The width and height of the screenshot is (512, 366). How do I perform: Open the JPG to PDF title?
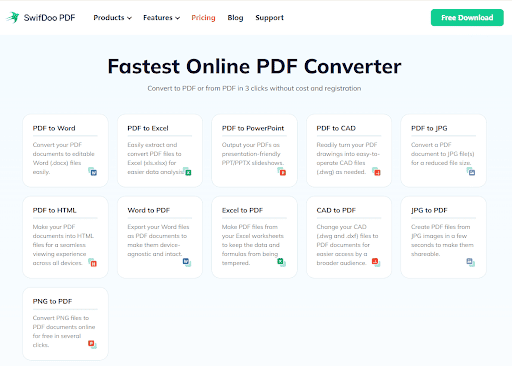[429, 210]
